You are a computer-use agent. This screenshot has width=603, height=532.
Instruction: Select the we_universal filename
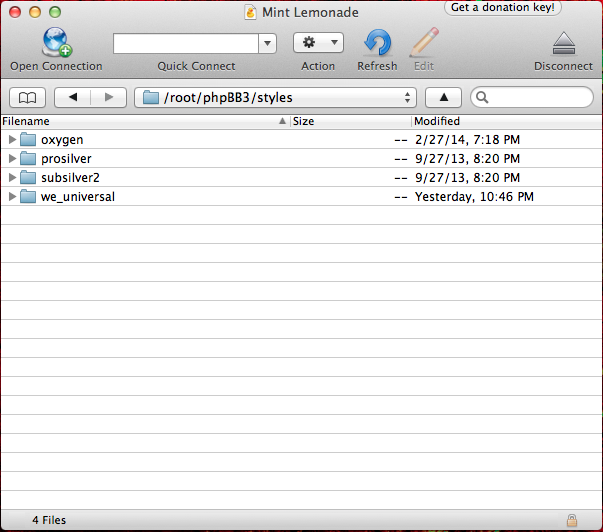[78, 197]
